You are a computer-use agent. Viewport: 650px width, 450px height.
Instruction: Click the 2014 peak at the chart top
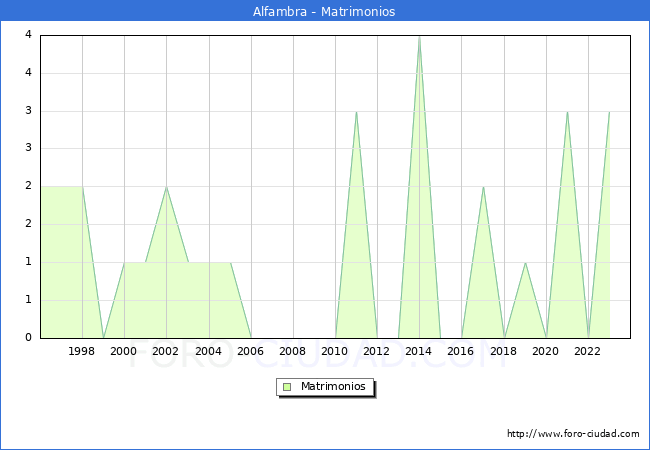tap(419, 37)
